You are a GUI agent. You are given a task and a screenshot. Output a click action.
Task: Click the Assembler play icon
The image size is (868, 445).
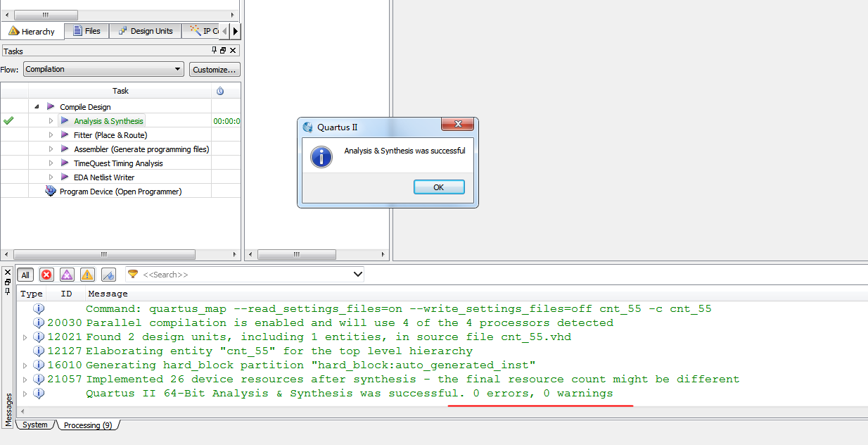click(x=65, y=149)
